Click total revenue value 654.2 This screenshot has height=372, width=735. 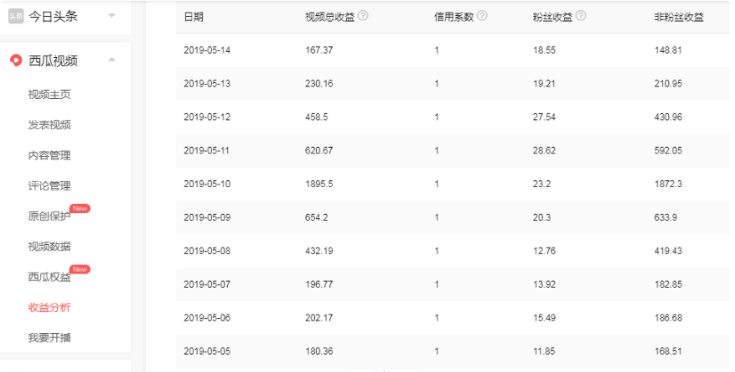click(317, 217)
